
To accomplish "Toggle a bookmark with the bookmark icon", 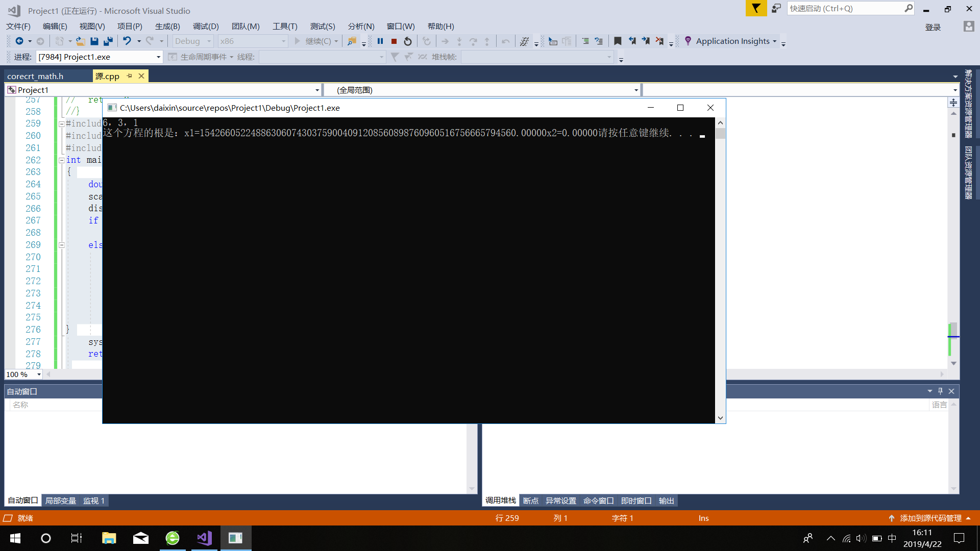I will click(x=618, y=41).
